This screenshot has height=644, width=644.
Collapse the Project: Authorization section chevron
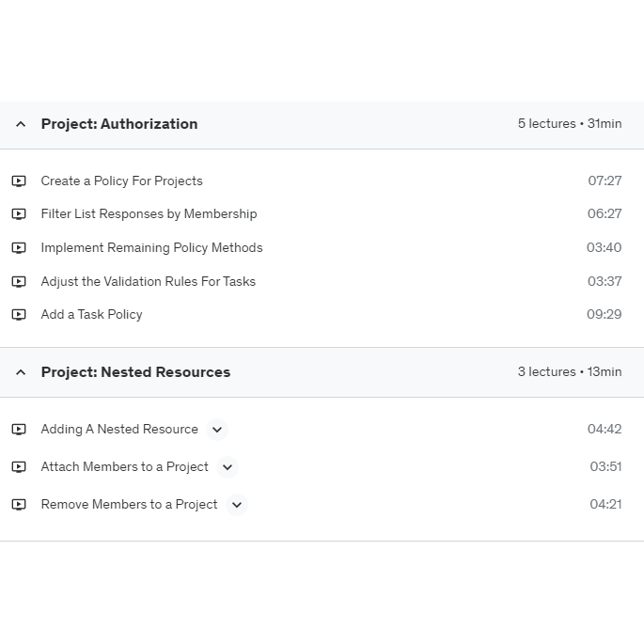tap(21, 124)
